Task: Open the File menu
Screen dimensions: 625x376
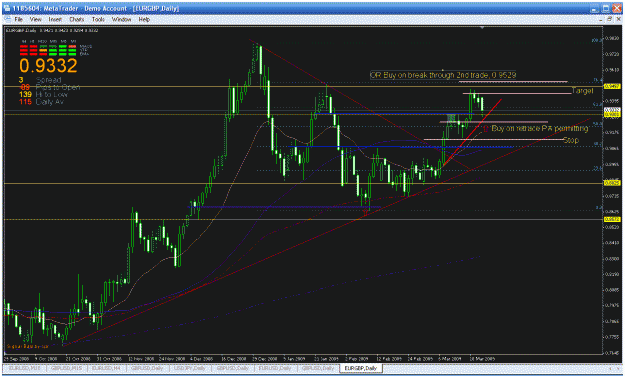Action: [x=18, y=19]
